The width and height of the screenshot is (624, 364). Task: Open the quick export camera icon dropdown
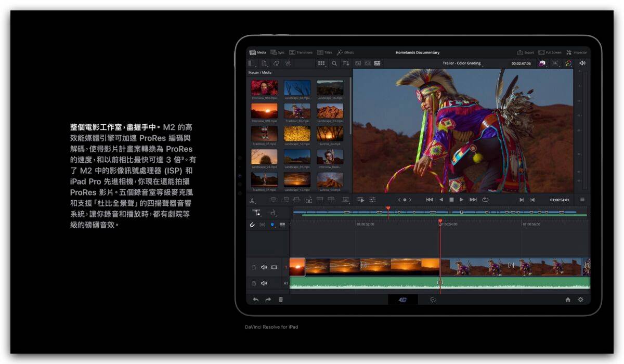[543, 63]
